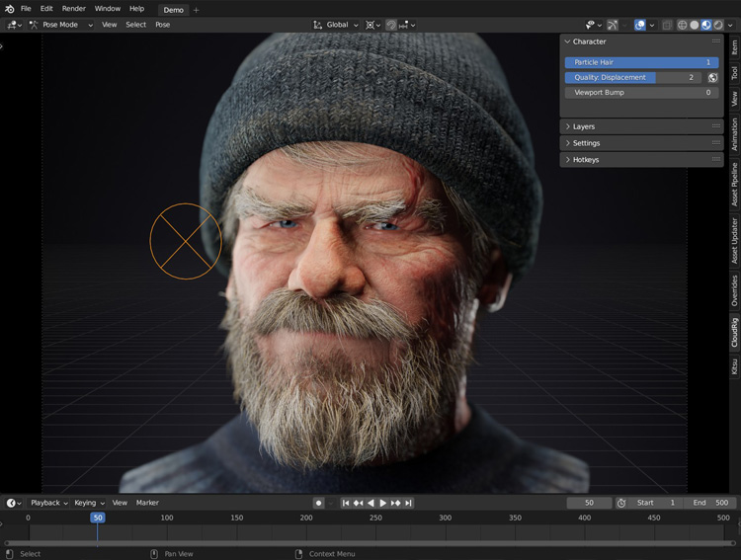This screenshot has width=741, height=560.
Task: Switch to Material Preview shading mode
Action: pos(706,25)
